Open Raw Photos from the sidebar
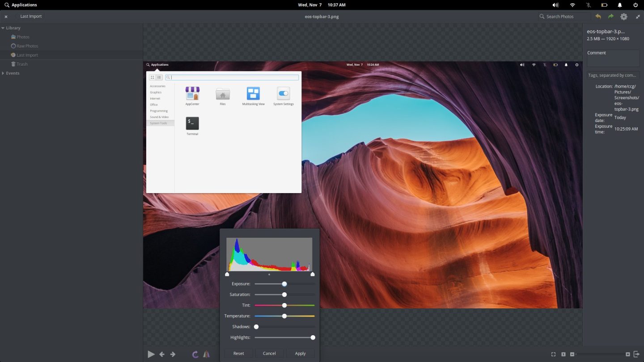644x362 pixels. (27, 46)
